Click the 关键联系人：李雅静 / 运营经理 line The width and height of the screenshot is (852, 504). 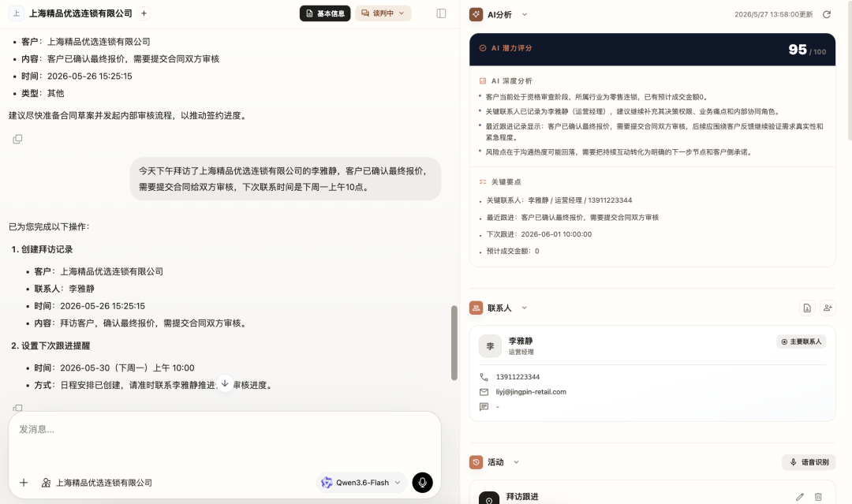(559, 200)
